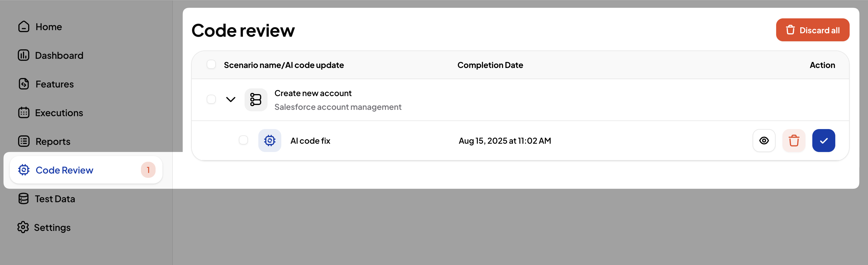Preview AI code fix using eye icon
This screenshot has width=868, height=265.
764,141
